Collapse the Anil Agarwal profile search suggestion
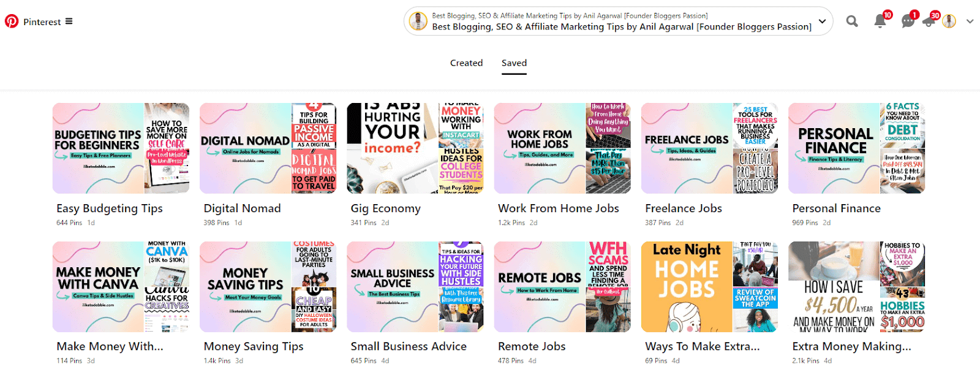The width and height of the screenshot is (980, 369). pyautogui.click(x=822, y=21)
